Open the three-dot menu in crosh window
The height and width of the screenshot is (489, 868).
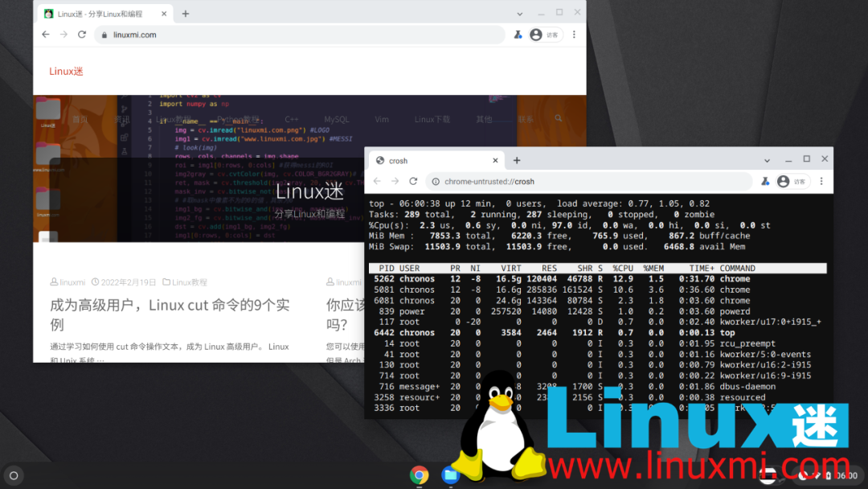point(821,181)
